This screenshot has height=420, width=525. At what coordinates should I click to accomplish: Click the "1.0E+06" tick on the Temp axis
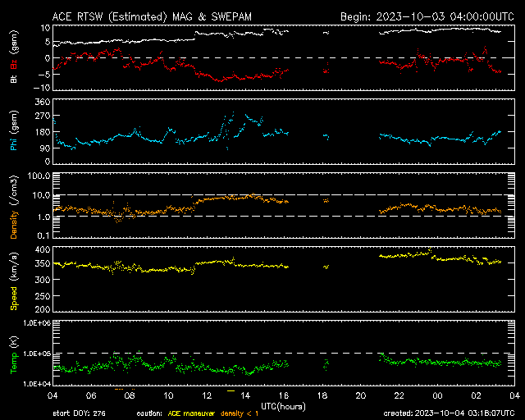pyautogui.click(x=37, y=323)
